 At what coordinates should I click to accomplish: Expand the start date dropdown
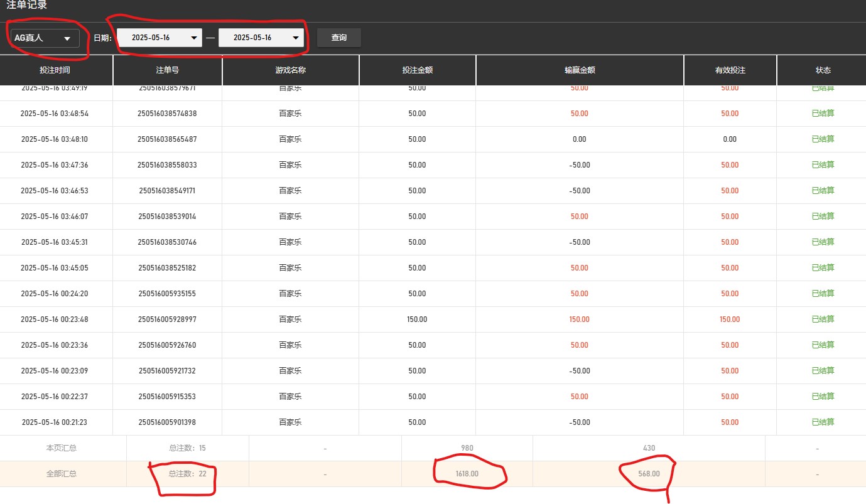tap(159, 38)
